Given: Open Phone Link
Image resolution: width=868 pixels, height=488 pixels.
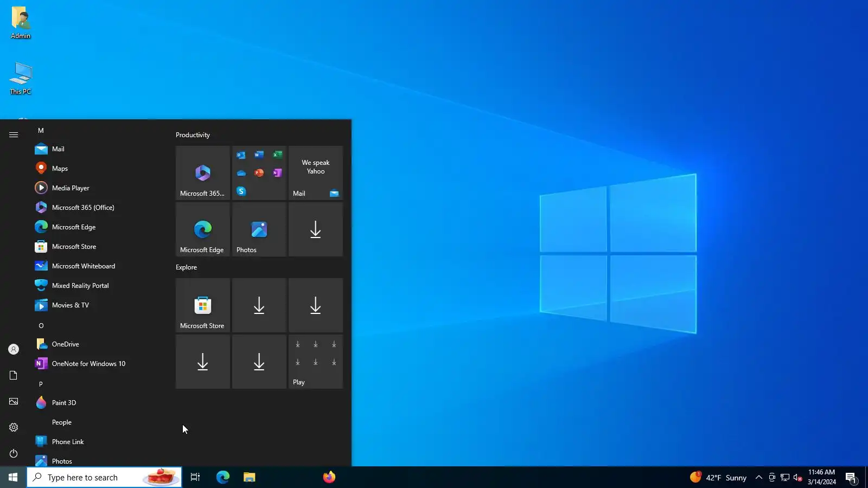Looking at the screenshot, I should (98, 442).
